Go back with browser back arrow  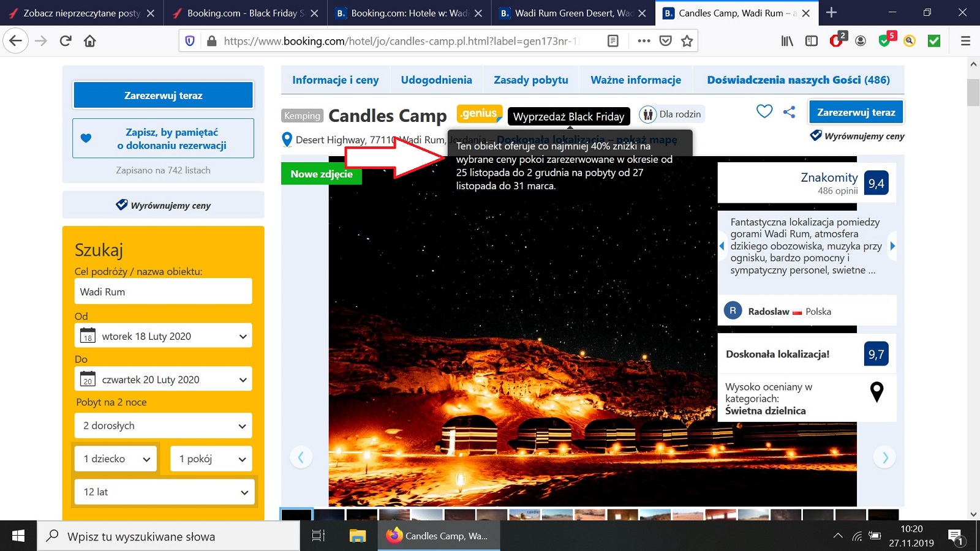(x=15, y=41)
